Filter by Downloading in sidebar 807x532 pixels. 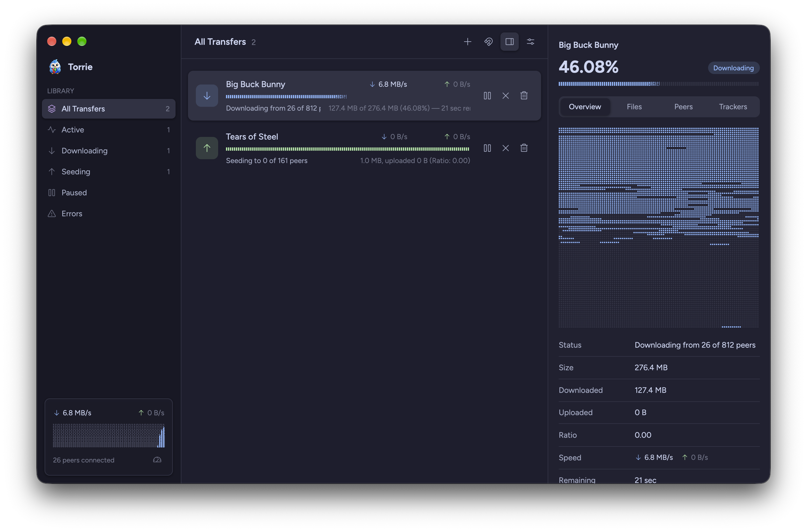(108, 151)
